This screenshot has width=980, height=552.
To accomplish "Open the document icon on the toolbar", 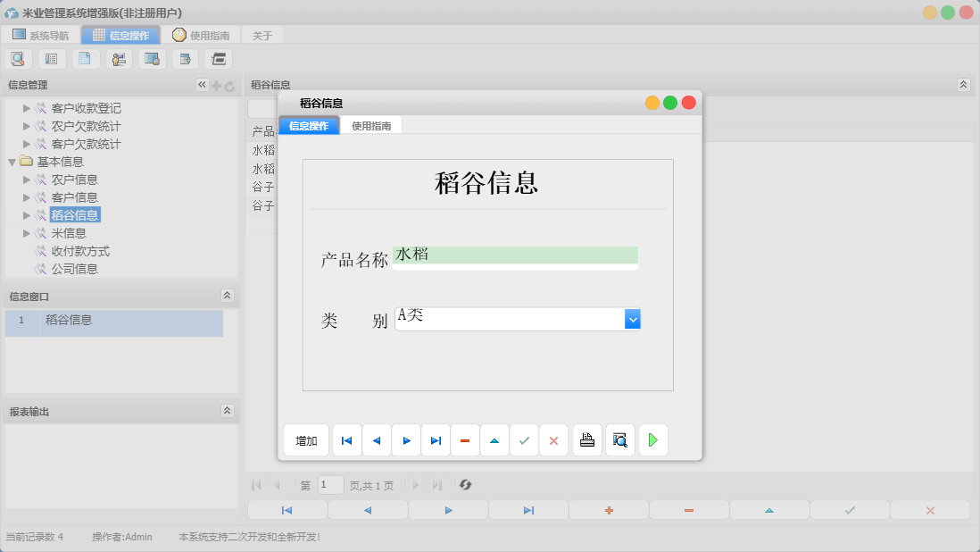I will (85, 58).
